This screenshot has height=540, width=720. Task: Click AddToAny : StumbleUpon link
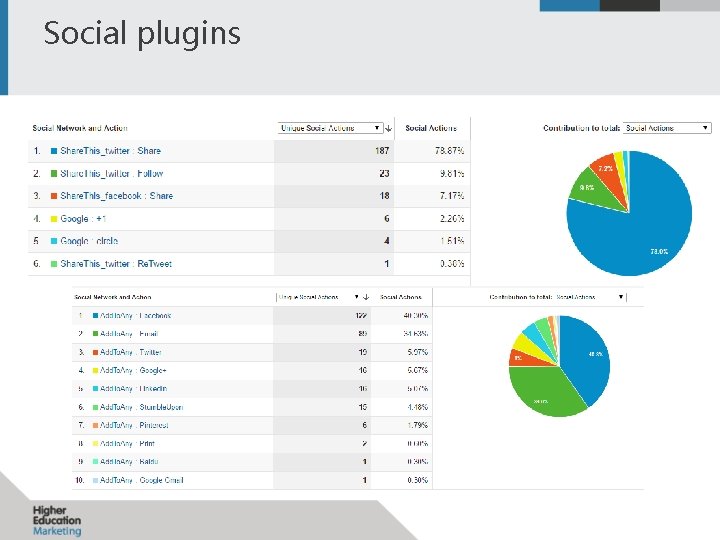(x=141, y=407)
